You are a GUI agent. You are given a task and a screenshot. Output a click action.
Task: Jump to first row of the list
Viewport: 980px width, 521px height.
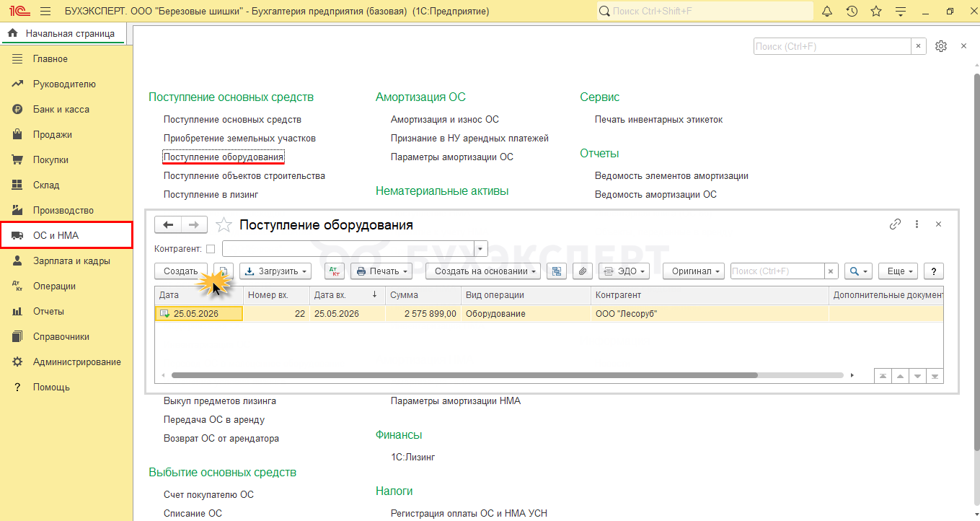pos(882,376)
